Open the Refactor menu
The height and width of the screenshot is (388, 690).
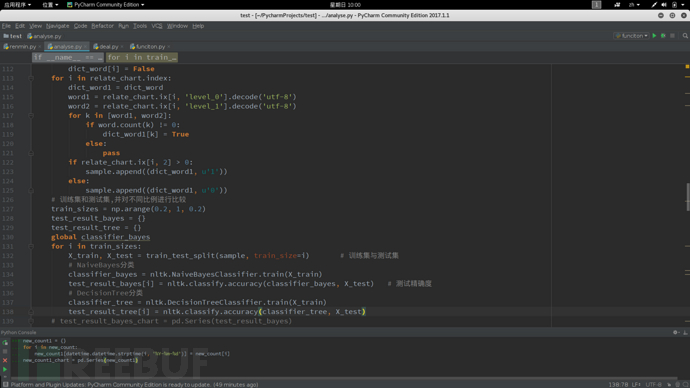coord(102,26)
